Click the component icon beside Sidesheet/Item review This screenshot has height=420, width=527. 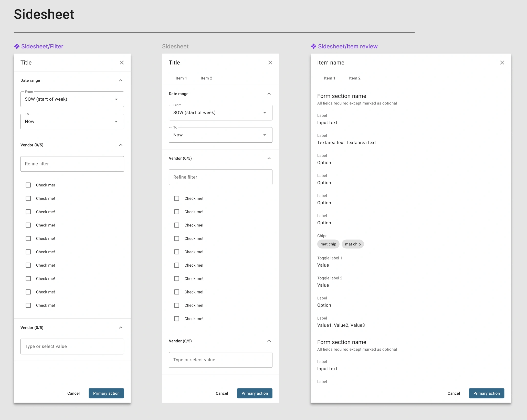313,46
